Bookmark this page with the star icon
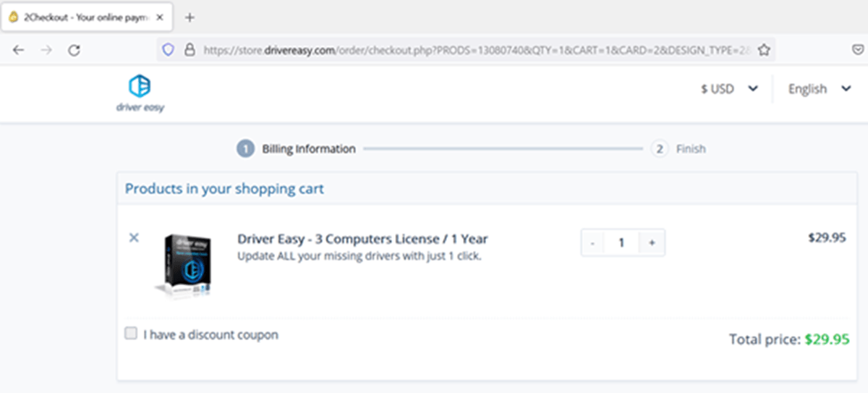Screen dimensions: 868x393 [764, 50]
